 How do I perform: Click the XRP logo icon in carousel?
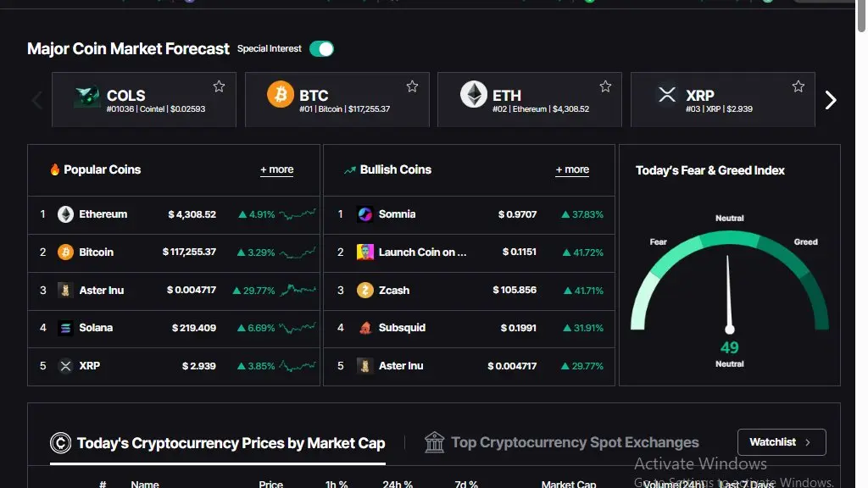(x=667, y=95)
